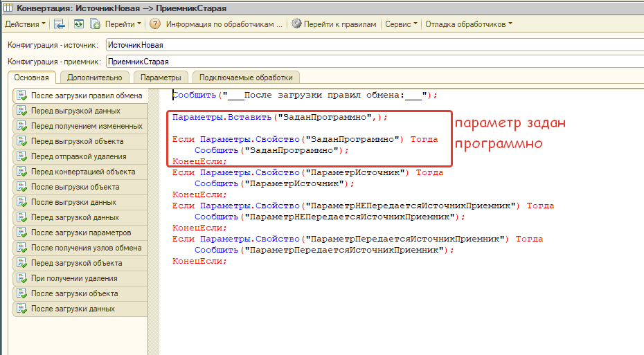Click icon of Перед отправкой удаления

(21, 156)
